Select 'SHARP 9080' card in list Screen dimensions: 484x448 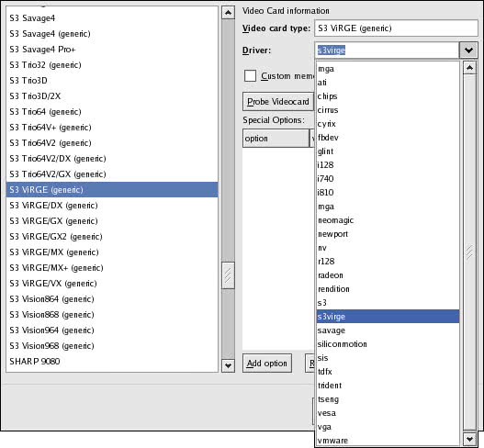[x=112, y=362]
